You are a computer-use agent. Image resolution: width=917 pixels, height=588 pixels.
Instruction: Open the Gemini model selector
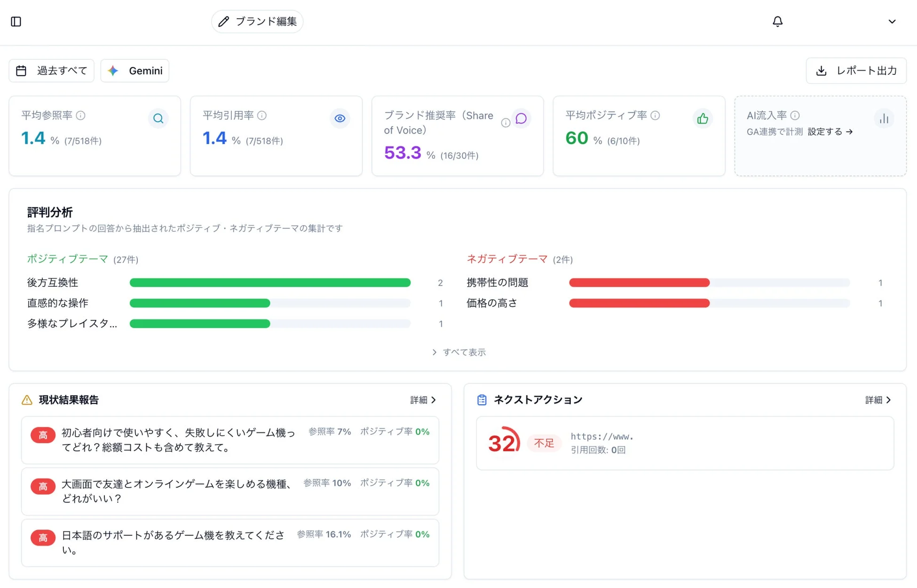point(135,71)
